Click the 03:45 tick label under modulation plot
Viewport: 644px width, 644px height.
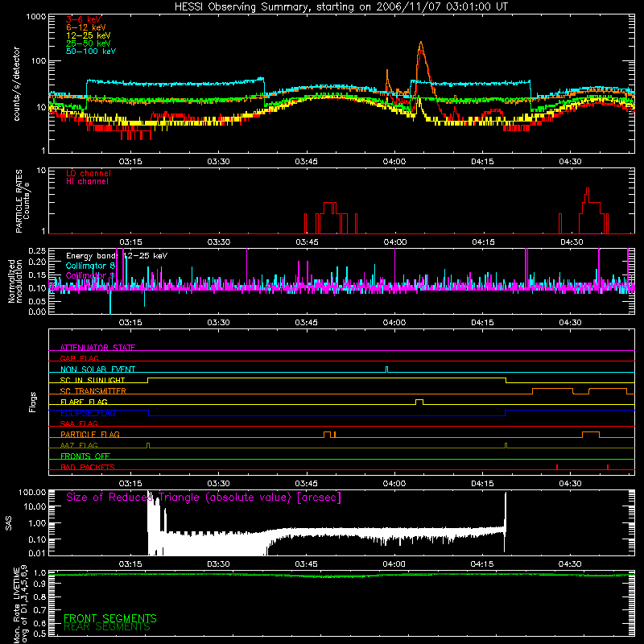[307, 323]
